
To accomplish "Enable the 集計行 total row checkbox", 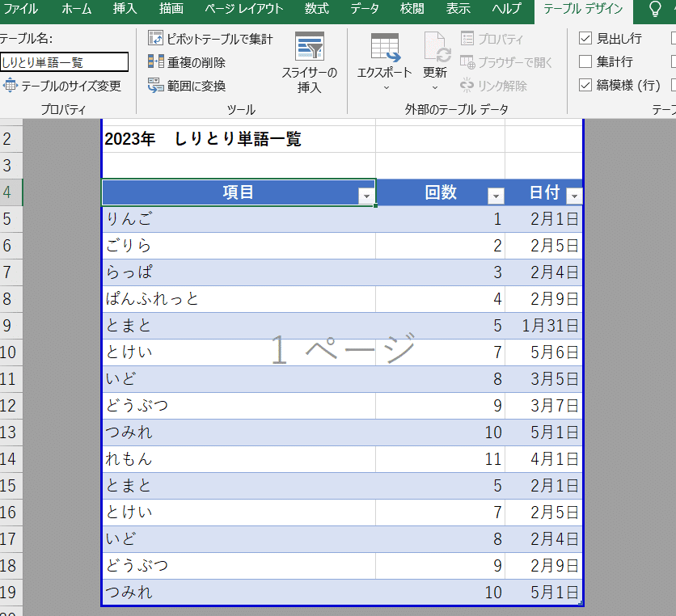I will click(585, 61).
